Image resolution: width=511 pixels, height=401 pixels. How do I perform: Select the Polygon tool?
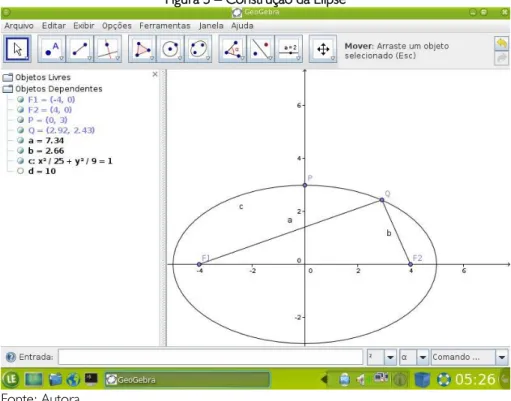pyautogui.click(x=142, y=49)
